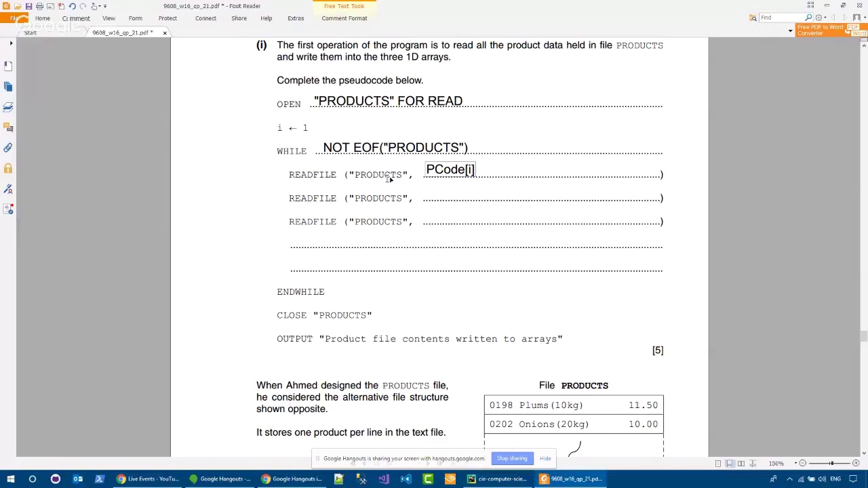Click the zoom in plus button
This screenshot has height=488, width=868.
pyautogui.click(x=855, y=464)
